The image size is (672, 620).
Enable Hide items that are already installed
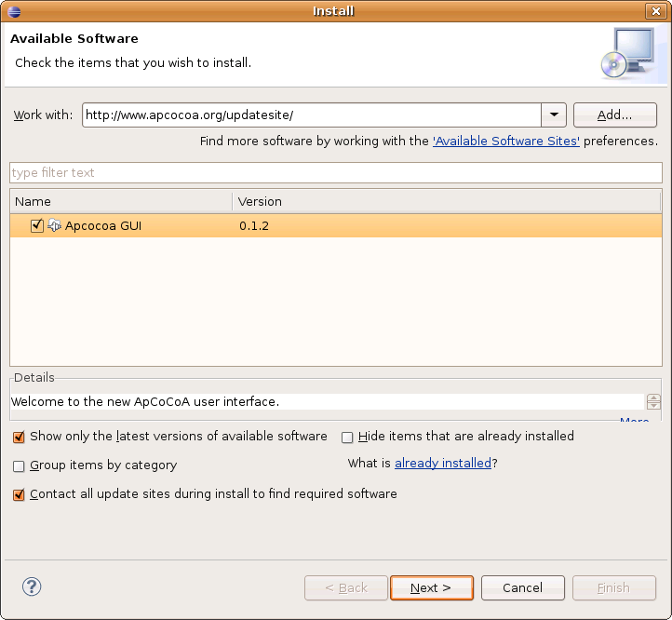(x=347, y=437)
